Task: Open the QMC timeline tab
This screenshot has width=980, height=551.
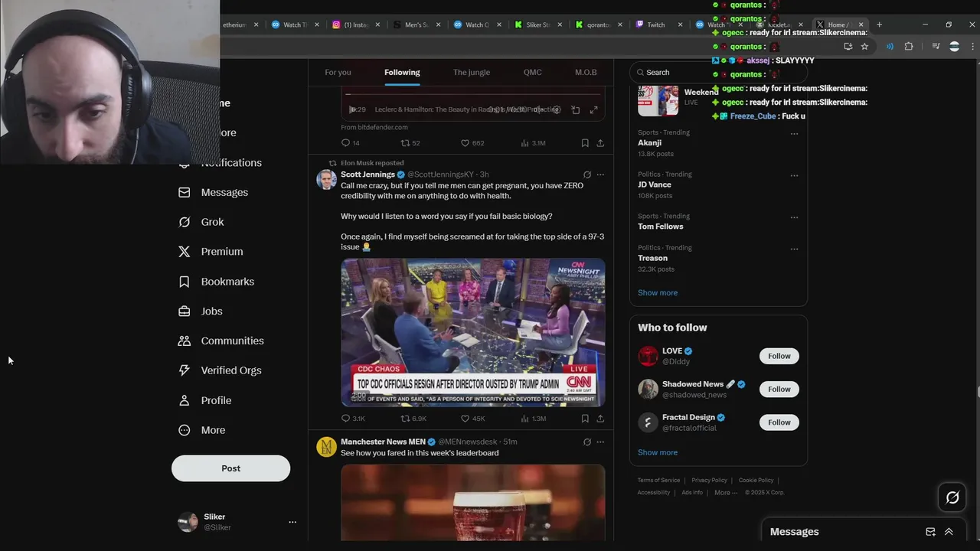Action: 533,72
